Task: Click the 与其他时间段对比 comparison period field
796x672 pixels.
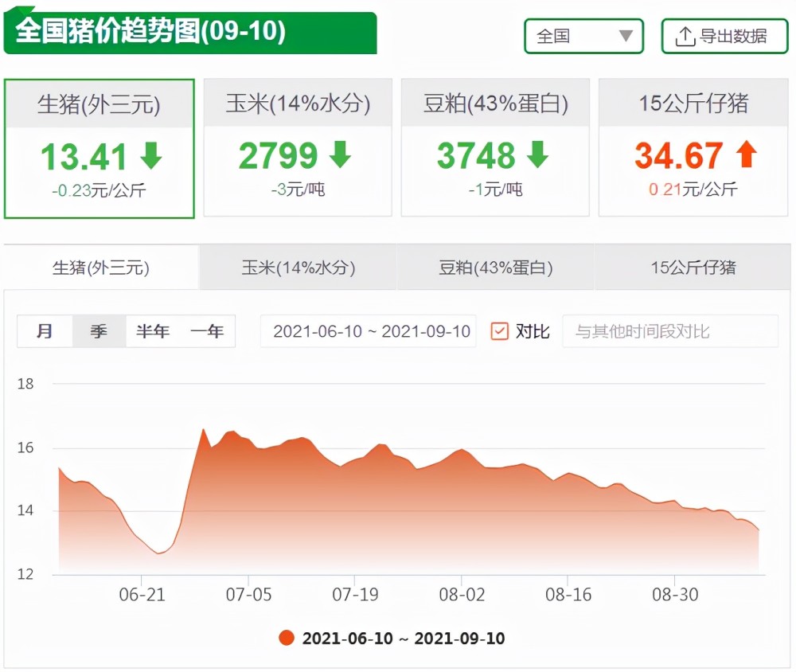Action: [x=670, y=331]
